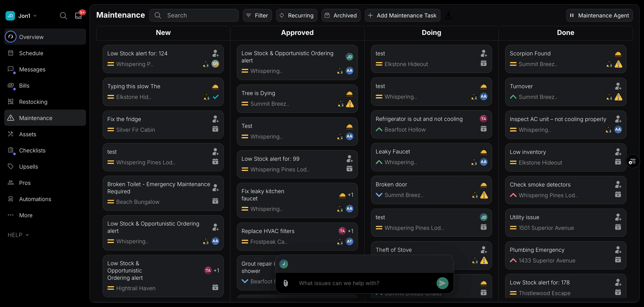The image size is (644, 307).
Task: Toggle the completed checkmark on Typing this slow card
Action: 216,97
